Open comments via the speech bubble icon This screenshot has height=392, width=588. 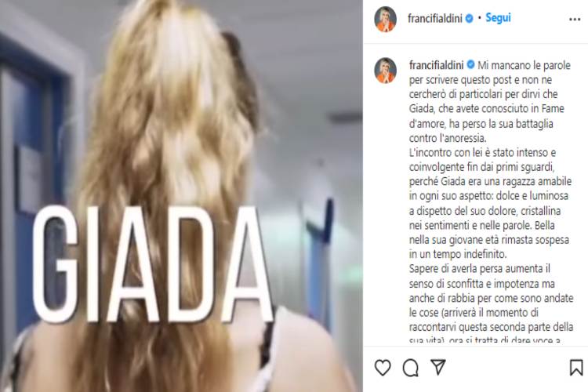tap(410, 368)
